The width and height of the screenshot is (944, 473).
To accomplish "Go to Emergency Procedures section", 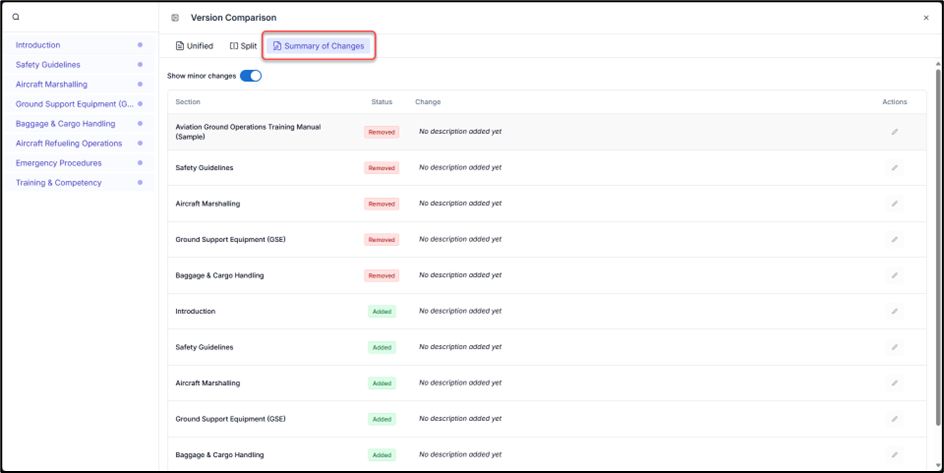I will click(59, 163).
